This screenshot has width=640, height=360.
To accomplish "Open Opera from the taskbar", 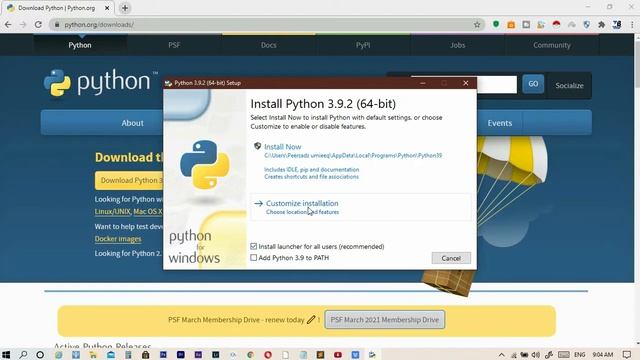I will 268,354.
